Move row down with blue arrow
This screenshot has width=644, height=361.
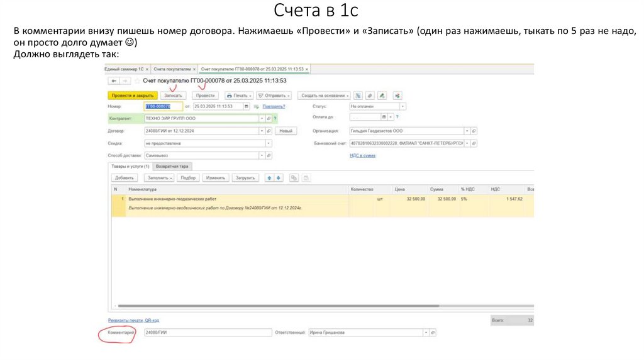click(279, 178)
